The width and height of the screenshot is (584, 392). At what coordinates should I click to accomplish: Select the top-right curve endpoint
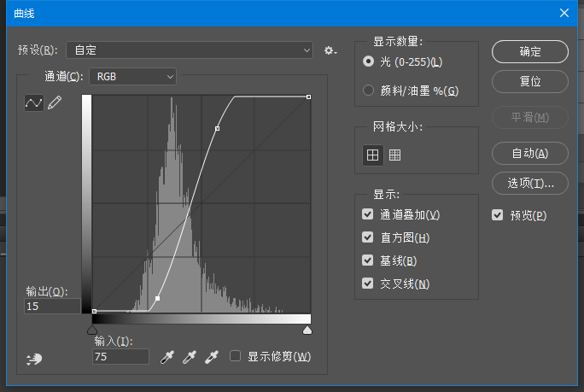click(309, 97)
